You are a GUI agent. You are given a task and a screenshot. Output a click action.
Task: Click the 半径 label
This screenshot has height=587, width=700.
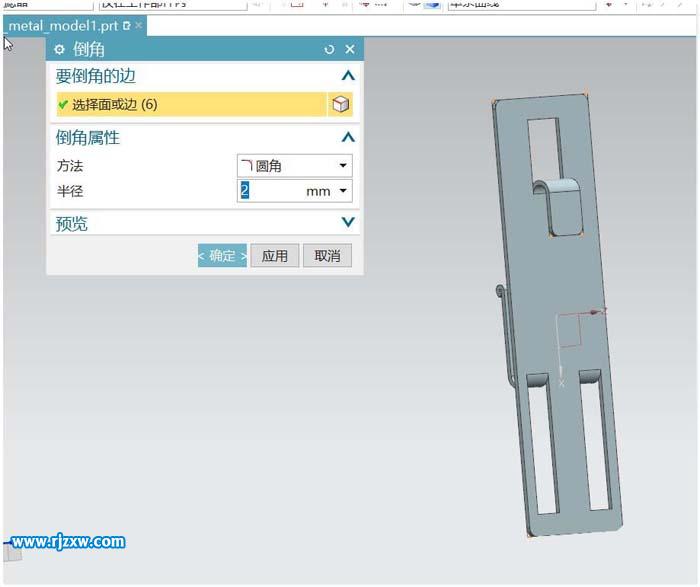pyautogui.click(x=70, y=192)
